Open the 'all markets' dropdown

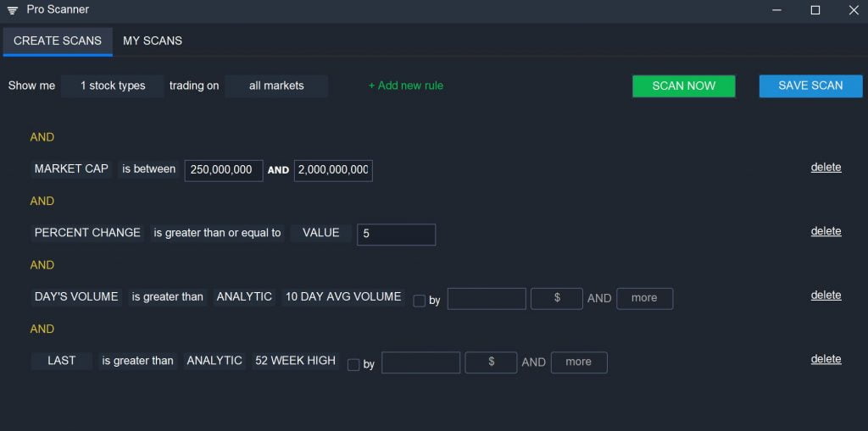tap(276, 86)
